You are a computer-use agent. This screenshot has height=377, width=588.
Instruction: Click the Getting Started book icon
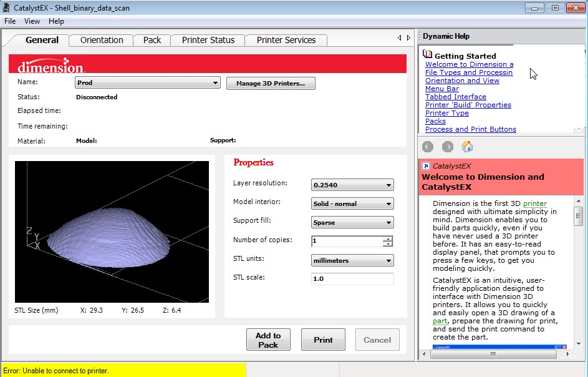tap(427, 54)
